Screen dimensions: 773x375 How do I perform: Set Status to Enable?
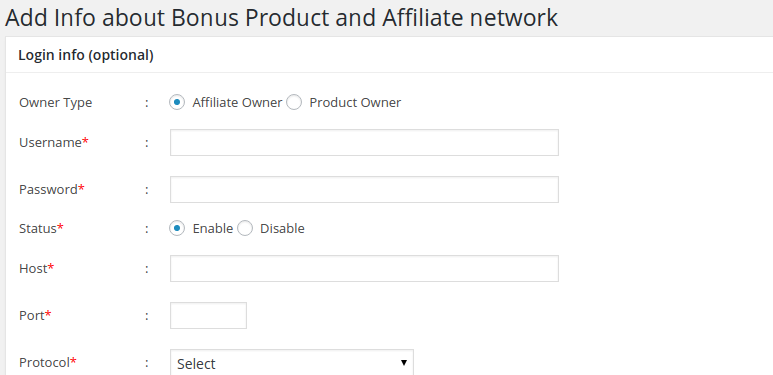(x=177, y=229)
